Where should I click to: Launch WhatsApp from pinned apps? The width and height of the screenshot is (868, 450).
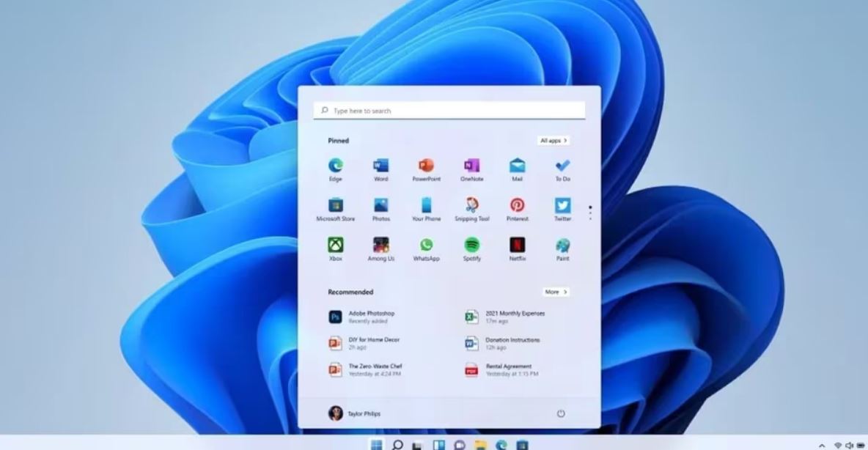(426, 246)
